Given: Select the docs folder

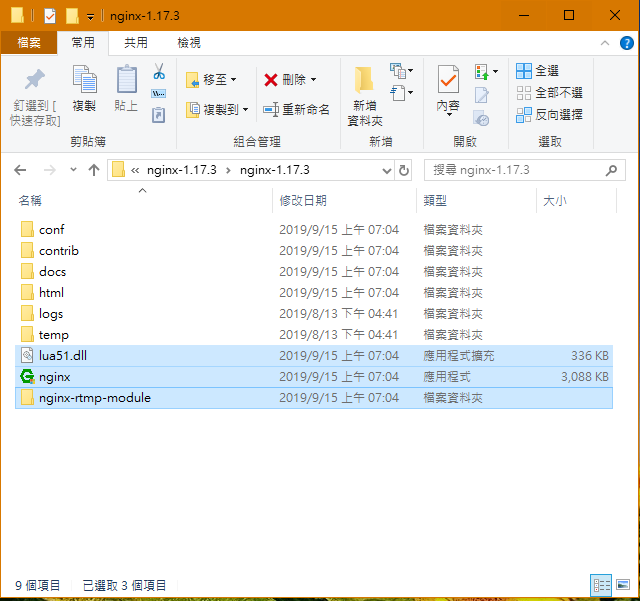Looking at the screenshot, I should pyautogui.click(x=313, y=272).
